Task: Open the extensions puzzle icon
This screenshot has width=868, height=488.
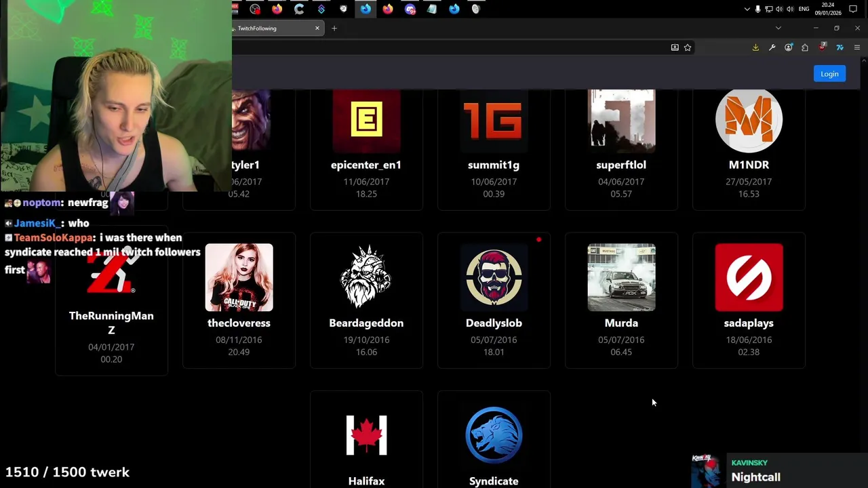Action: point(805,47)
